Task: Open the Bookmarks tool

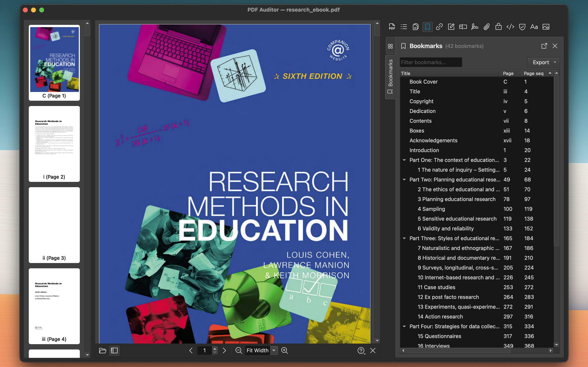Action: click(427, 27)
